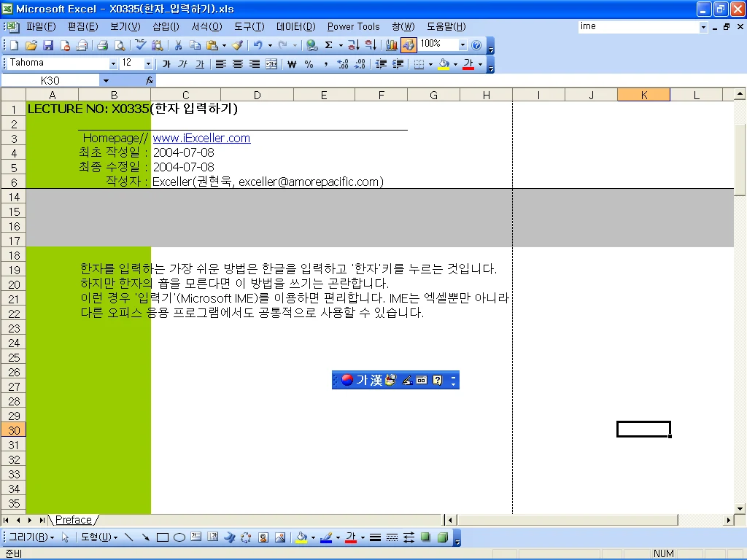Viewport: 747px width, 560px height.
Task: Click the AutoSum sigma button
Action: (x=329, y=45)
